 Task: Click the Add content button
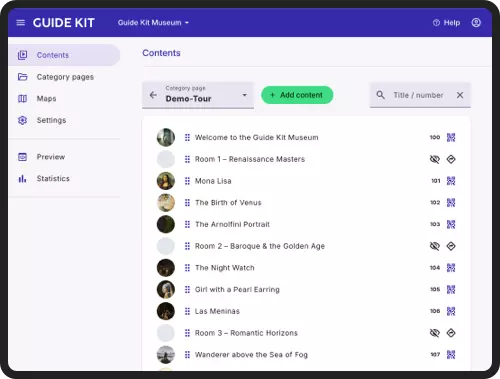point(297,95)
